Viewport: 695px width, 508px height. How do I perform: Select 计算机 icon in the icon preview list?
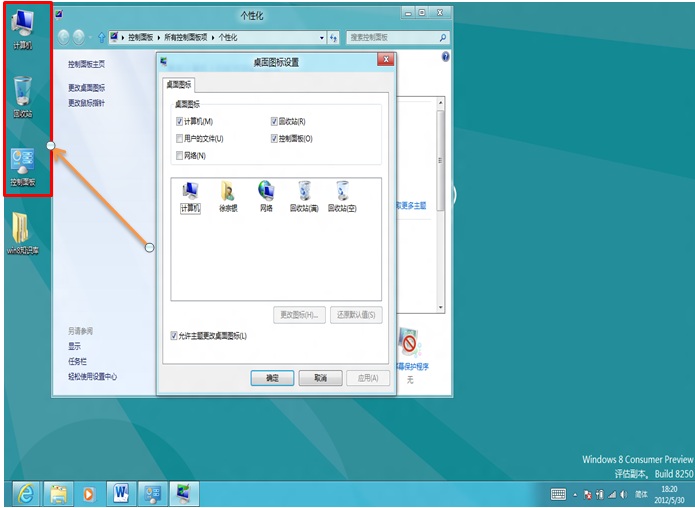point(190,197)
